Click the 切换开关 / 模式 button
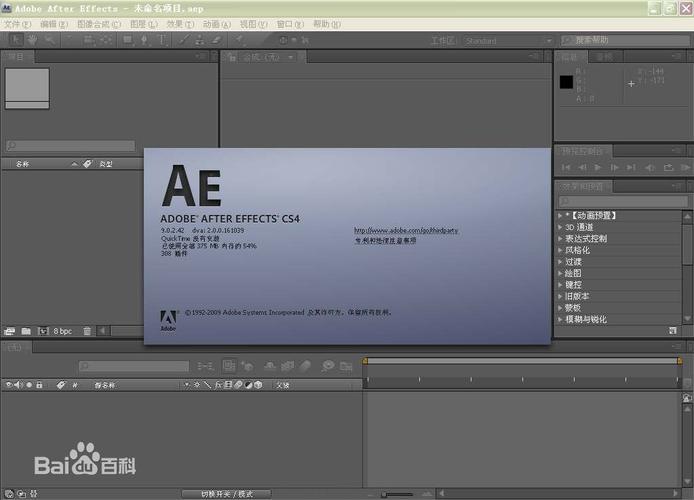The width and height of the screenshot is (694, 500). (x=227, y=494)
